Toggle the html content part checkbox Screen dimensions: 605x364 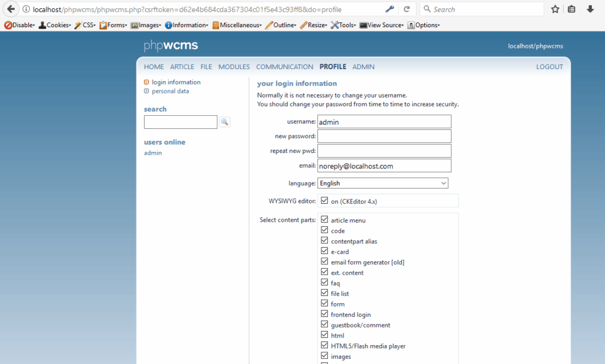point(324,334)
